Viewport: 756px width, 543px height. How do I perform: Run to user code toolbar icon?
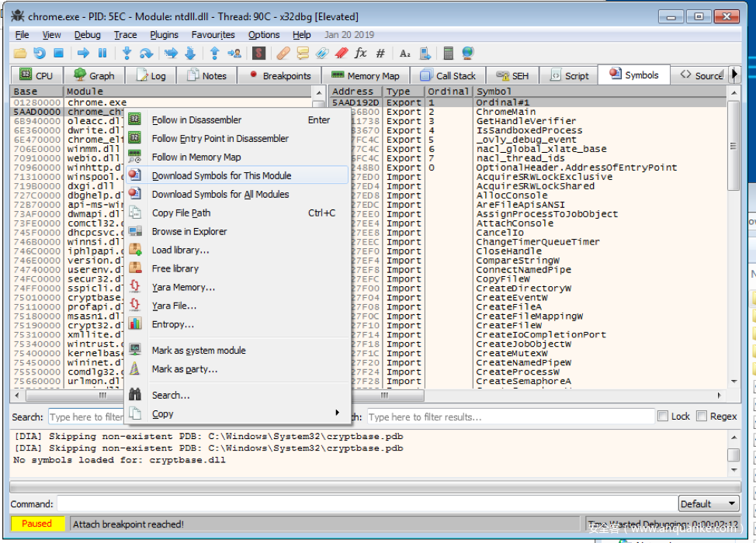(x=234, y=53)
